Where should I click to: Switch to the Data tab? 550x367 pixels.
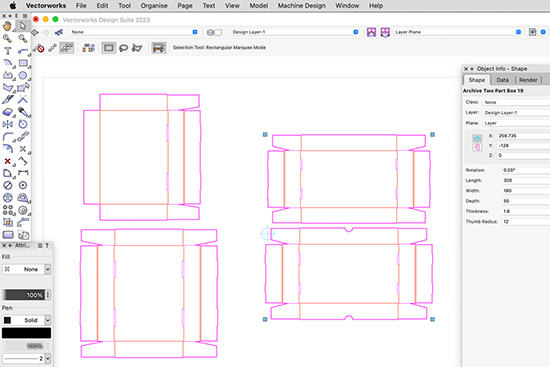point(502,80)
